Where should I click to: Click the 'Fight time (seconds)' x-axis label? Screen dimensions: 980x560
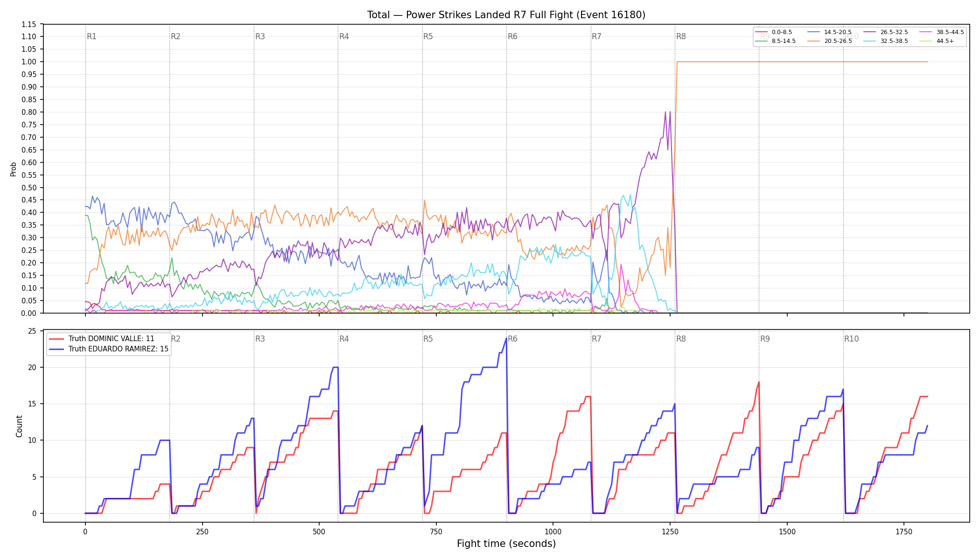[x=506, y=544]
